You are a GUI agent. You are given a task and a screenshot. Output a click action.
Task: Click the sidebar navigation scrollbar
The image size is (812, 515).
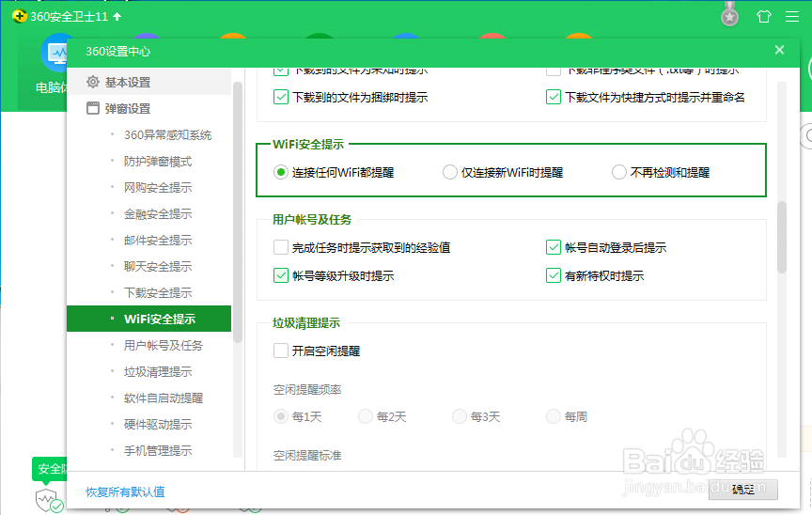(x=238, y=212)
